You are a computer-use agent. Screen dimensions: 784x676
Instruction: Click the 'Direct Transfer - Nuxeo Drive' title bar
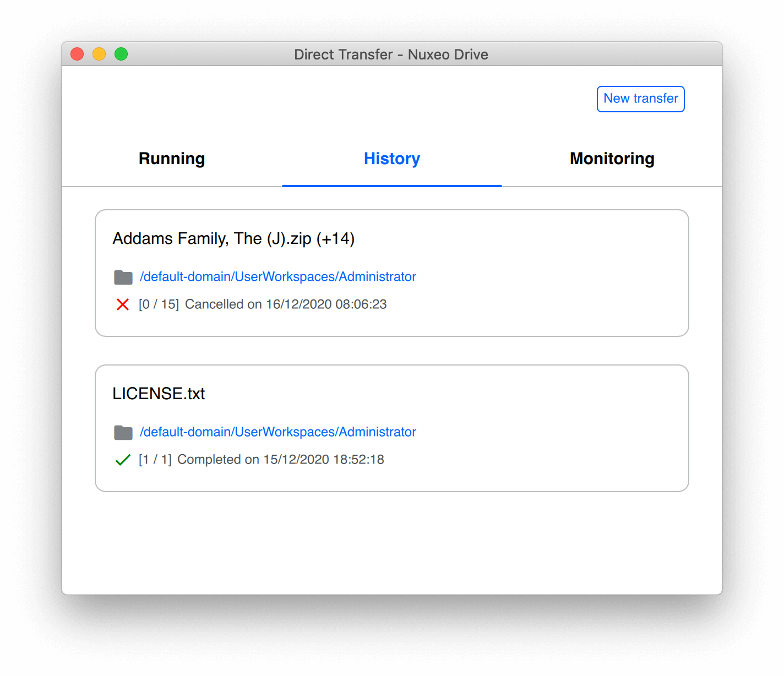click(391, 54)
